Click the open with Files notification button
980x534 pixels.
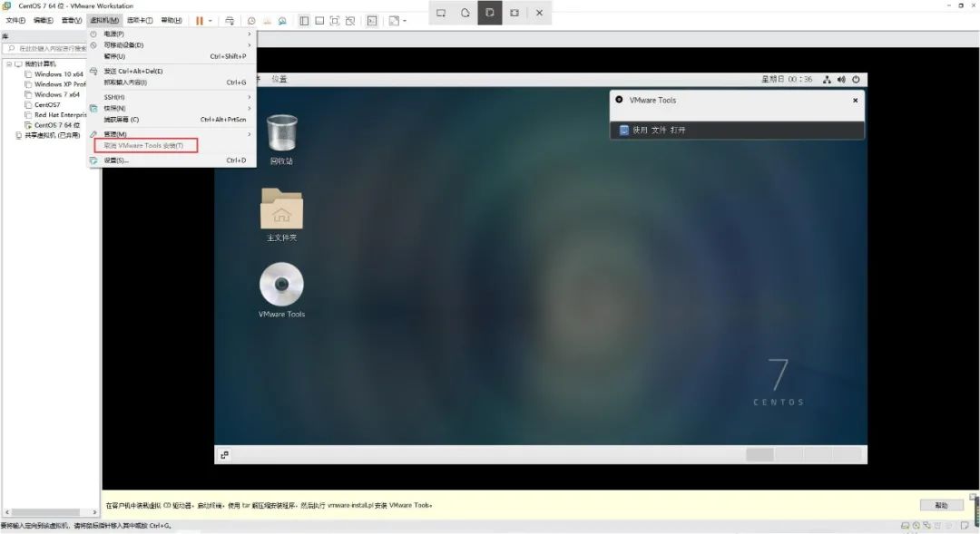(x=737, y=130)
